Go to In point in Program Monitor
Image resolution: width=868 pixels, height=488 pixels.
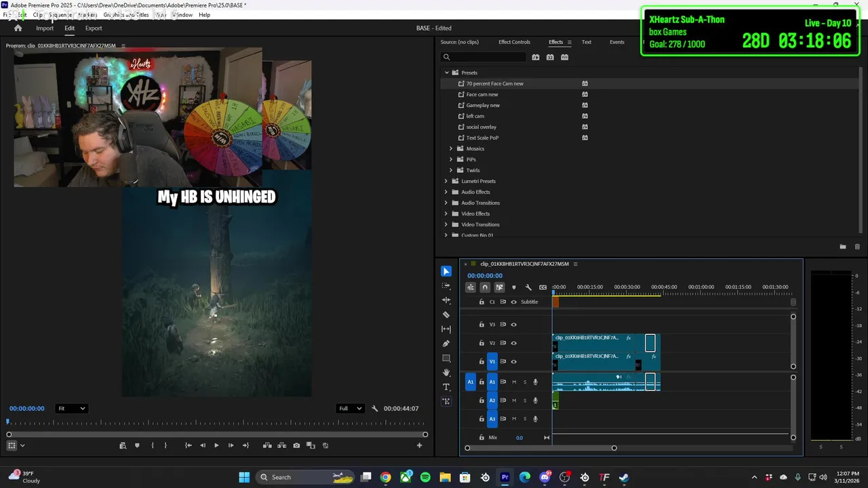click(x=188, y=445)
